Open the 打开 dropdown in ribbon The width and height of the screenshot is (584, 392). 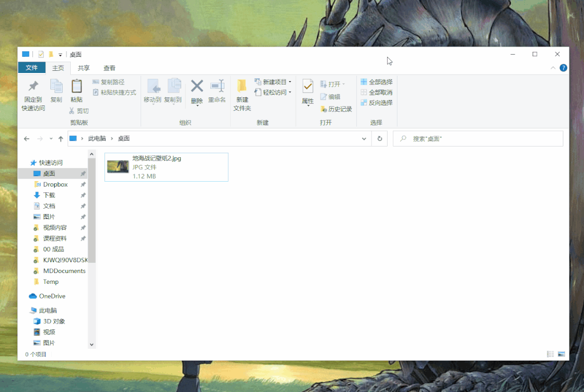[333, 84]
